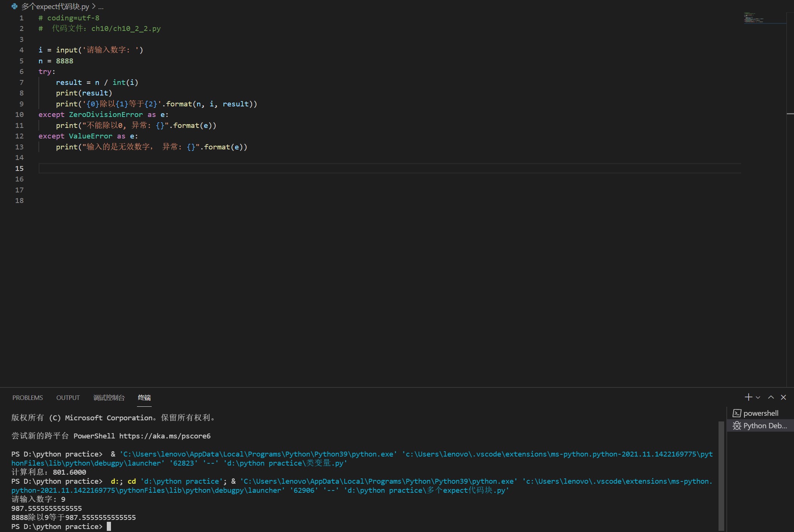794x532 pixels.
Task: Select the 终端 tab
Action: click(x=144, y=398)
